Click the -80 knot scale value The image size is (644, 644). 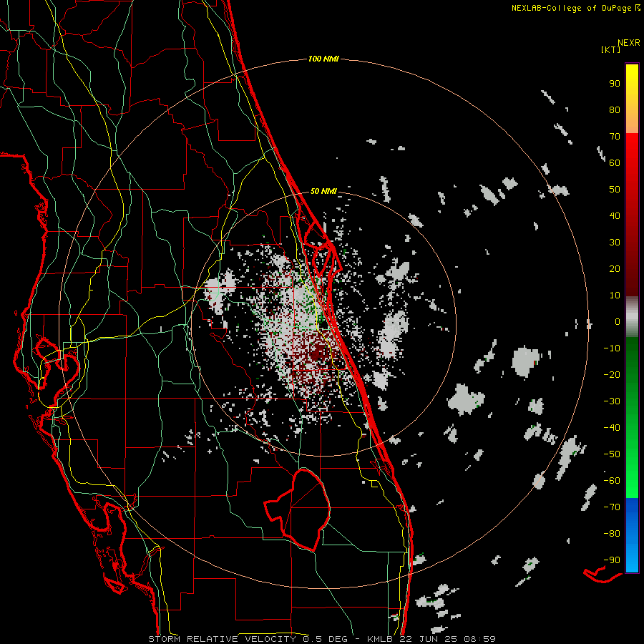[612, 534]
